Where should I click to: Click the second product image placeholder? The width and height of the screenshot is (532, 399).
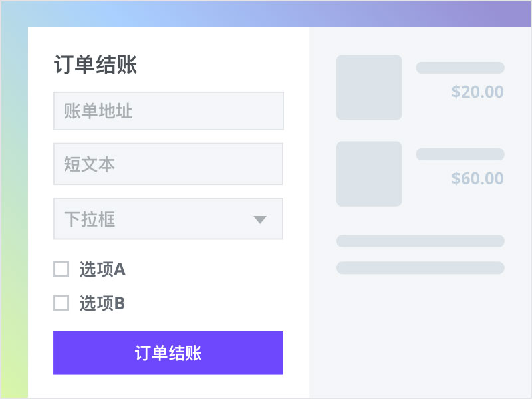368,174
